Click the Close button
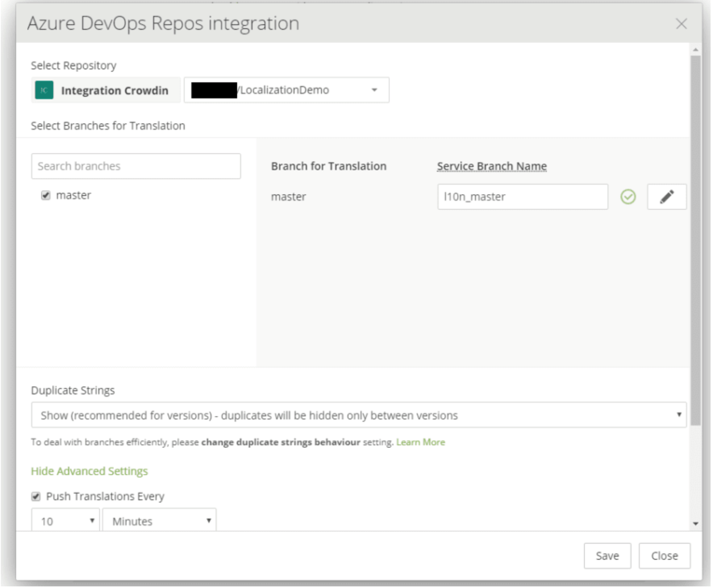This screenshot has height=588, width=713. pos(665,556)
